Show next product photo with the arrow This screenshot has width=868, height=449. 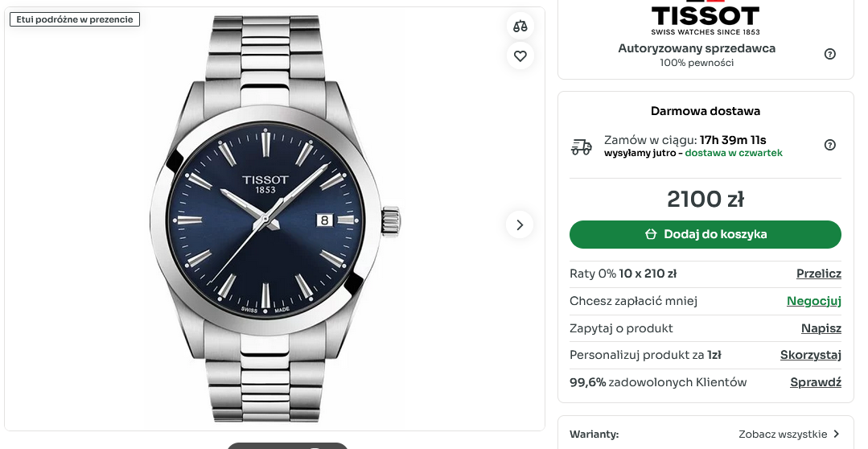[520, 224]
